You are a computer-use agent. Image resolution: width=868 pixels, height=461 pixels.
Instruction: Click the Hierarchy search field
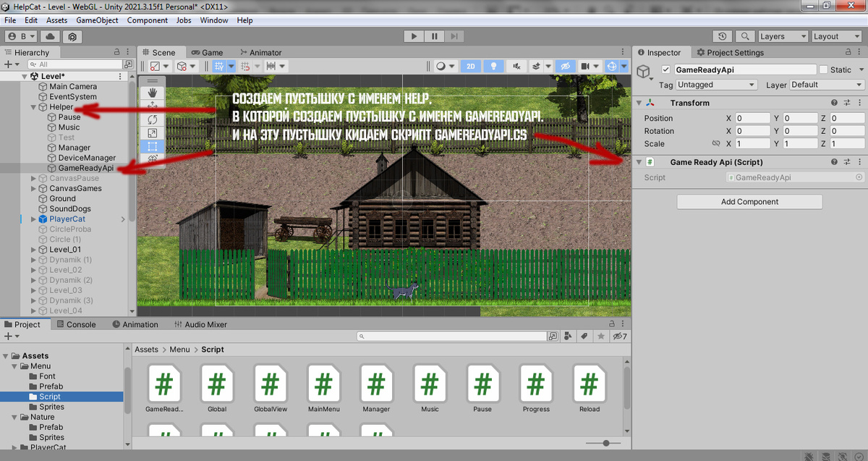pos(75,64)
